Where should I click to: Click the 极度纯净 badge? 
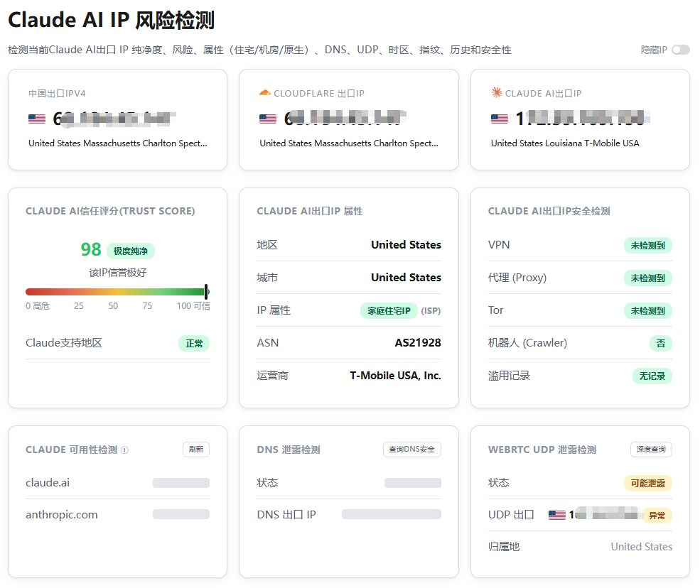[x=130, y=251]
